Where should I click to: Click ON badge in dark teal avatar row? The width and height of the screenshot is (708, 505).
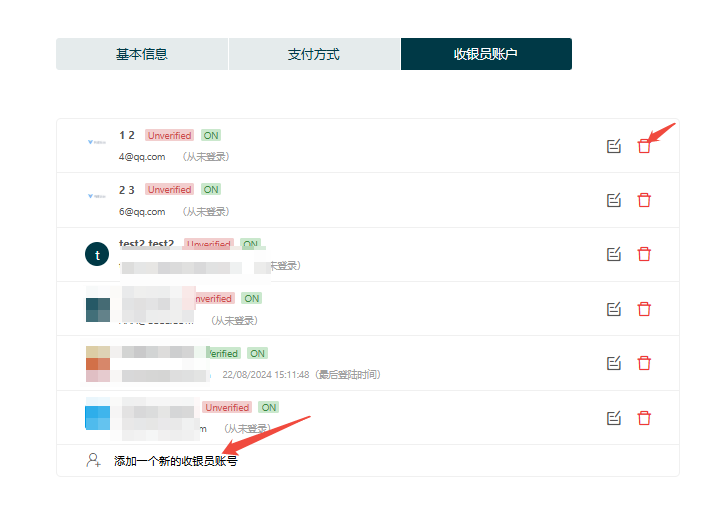pos(252,299)
